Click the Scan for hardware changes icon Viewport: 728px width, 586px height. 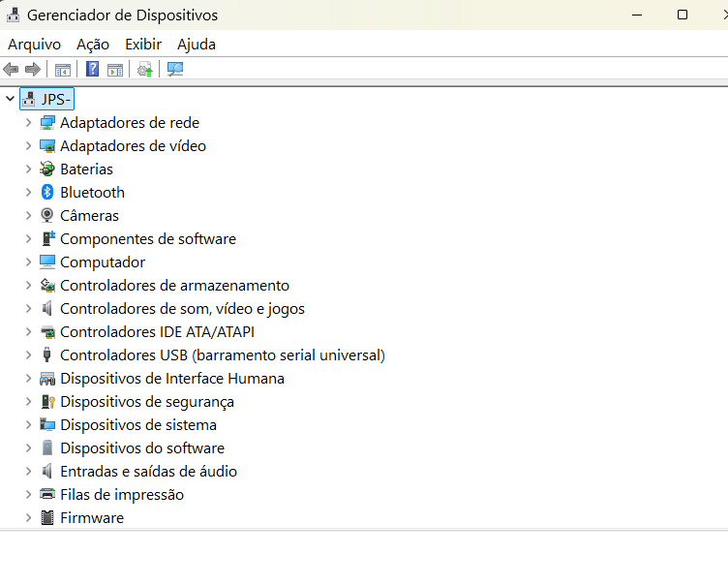point(175,70)
